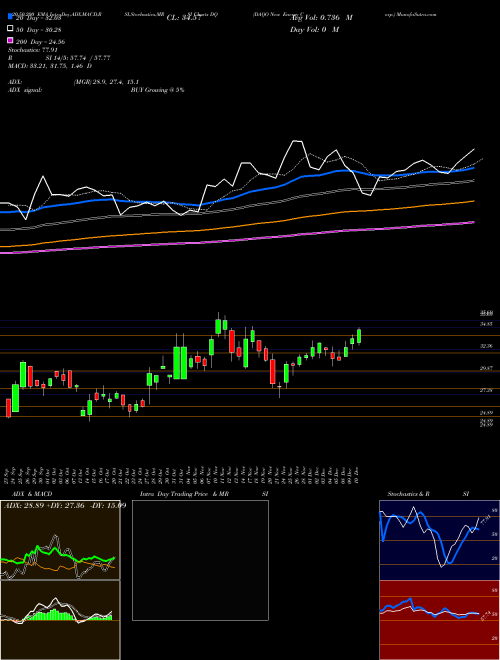Select the '50 Day = 30.28' legend text
Viewport: 500px width, 660px height.
38,29
